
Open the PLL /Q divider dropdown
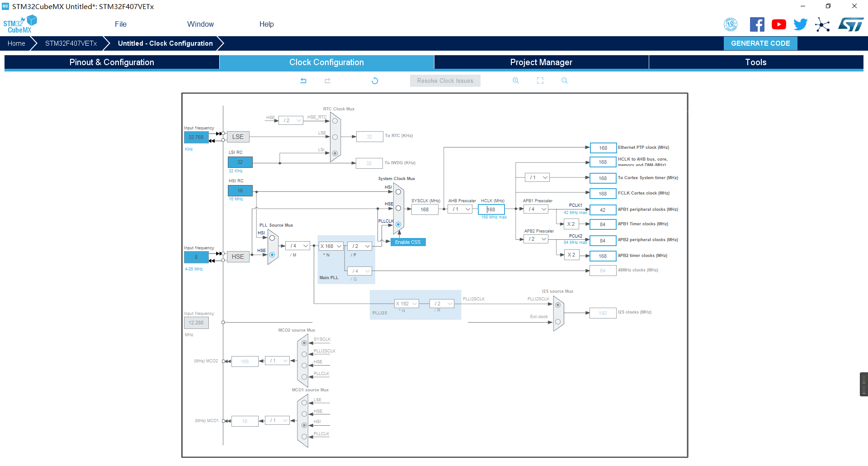(359, 271)
